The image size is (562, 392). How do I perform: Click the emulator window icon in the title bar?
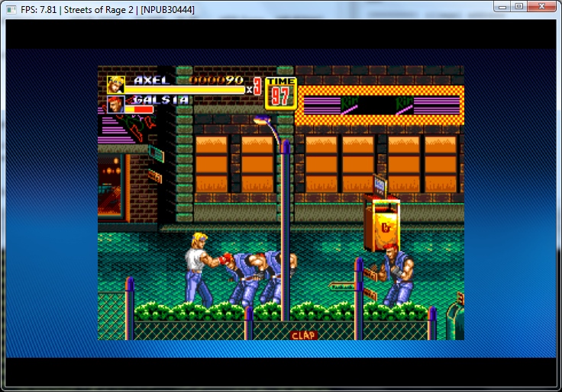click(x=11, y=10)
